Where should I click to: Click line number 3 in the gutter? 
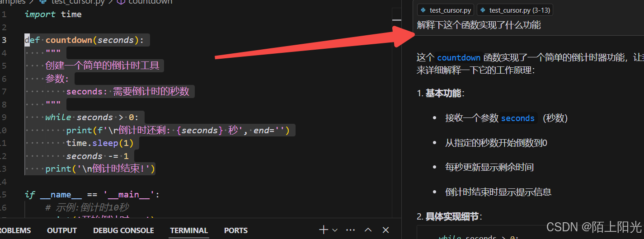4,40
